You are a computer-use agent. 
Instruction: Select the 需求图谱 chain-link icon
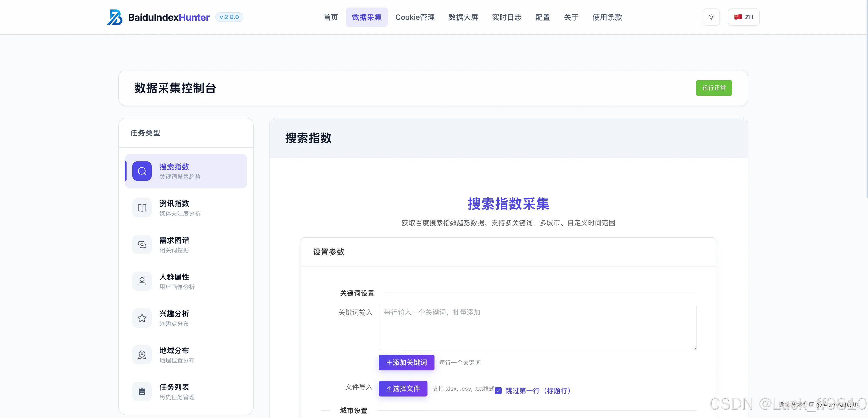[x=142, y=244]
